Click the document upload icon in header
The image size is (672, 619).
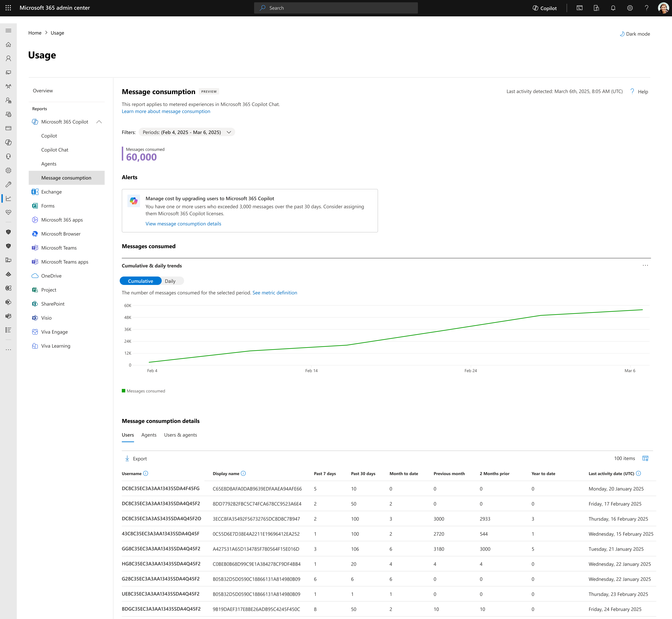(x=596, y=8)
